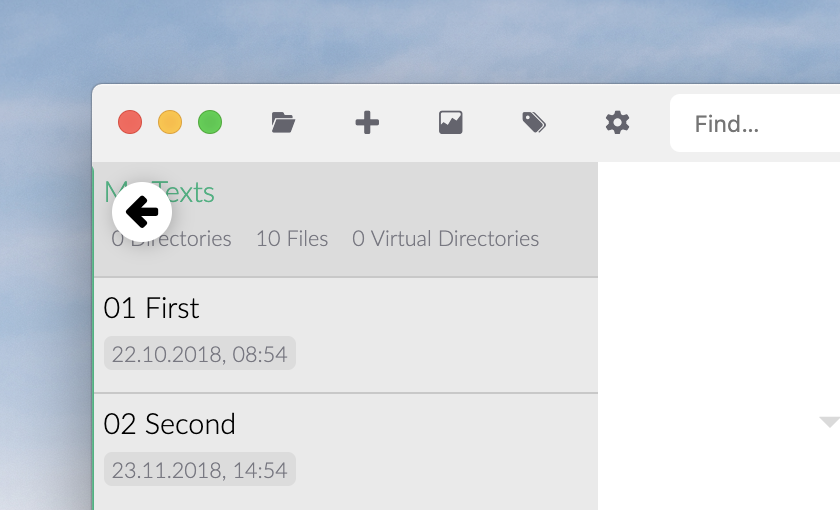Click the '10 Files' count label

tap(292, 239)
